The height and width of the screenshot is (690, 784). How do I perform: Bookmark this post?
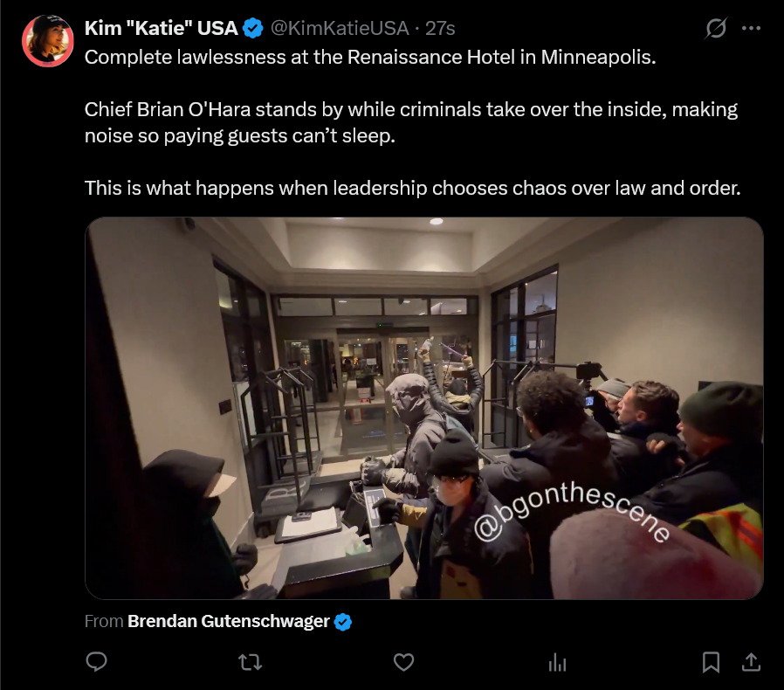pyautogui.click(x=711, y=662)
